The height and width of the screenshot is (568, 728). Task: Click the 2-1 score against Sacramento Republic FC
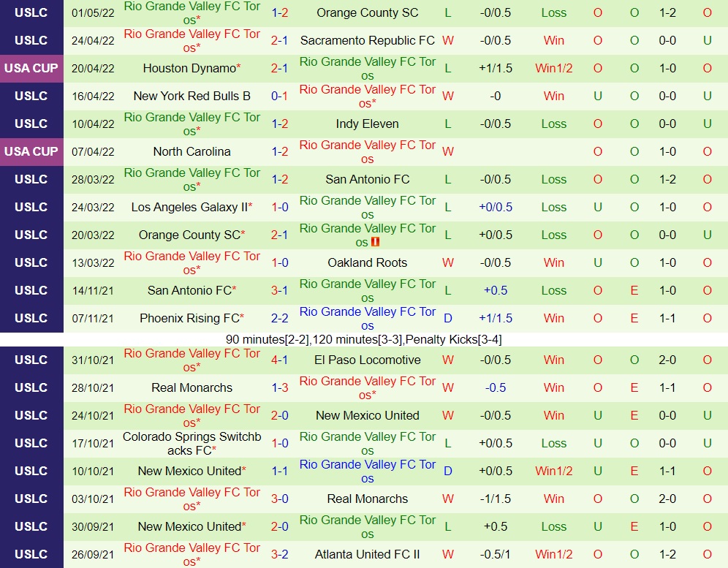(x=279, y=40)
